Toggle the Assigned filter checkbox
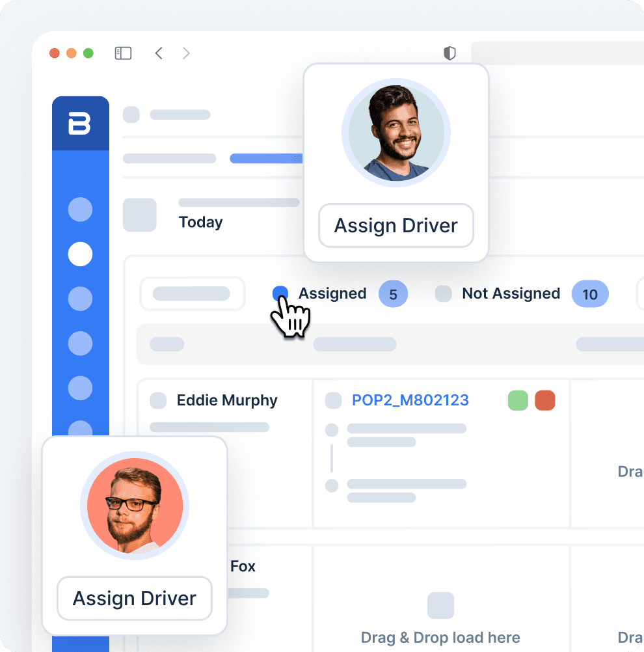Image resolution: width=644 pixels, height=652 pixels. pos(280,293)
